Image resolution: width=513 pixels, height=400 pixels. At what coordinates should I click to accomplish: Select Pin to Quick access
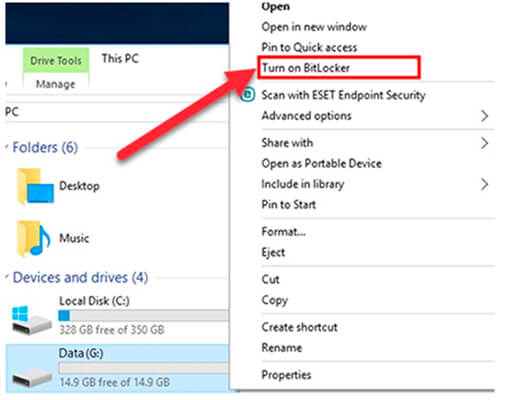coord(309,47)
